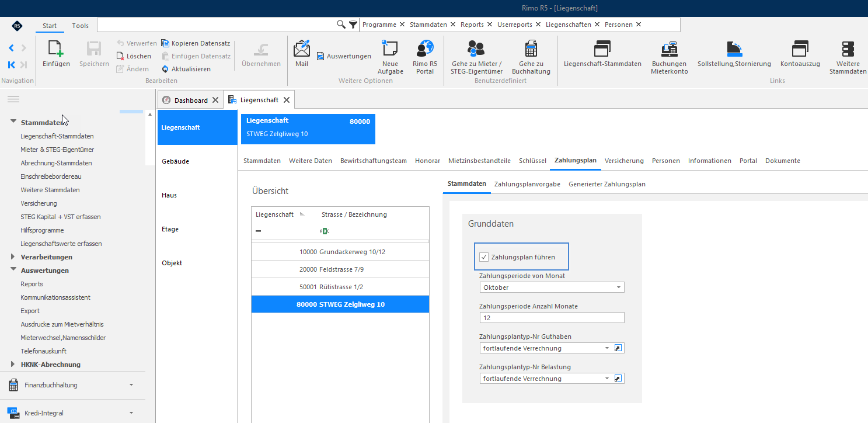Viewport: 868px width, 423px height.
Task: Click the search magnifier icon
Action: (x=341, y=25)
